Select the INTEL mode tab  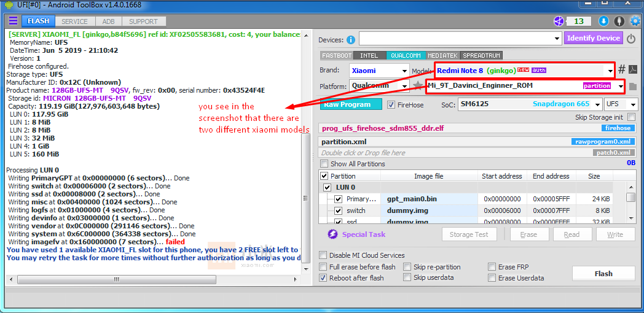coord(369,55)
